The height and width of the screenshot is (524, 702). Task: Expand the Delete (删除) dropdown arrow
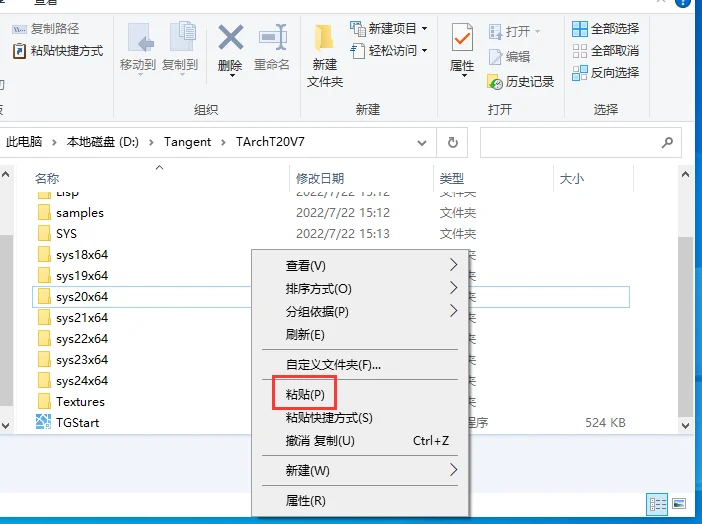click(x=232, y=76)
